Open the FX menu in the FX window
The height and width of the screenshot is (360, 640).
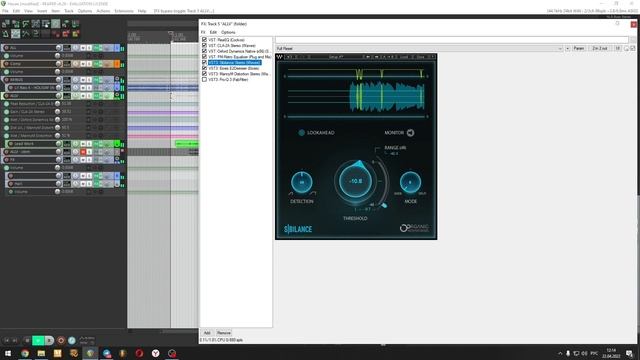pos(203,32)
